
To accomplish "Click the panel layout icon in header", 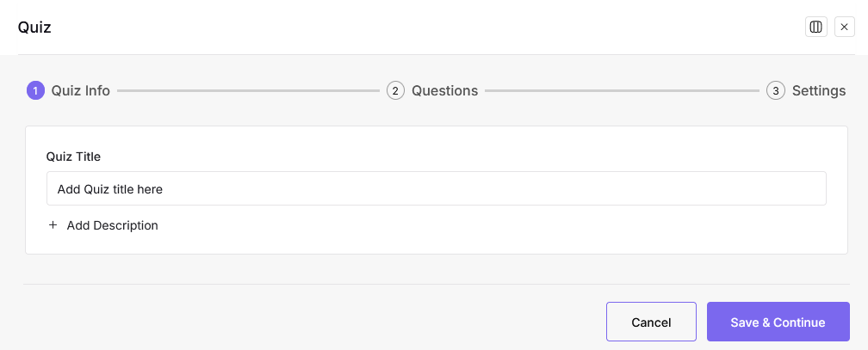I will 815,27.
